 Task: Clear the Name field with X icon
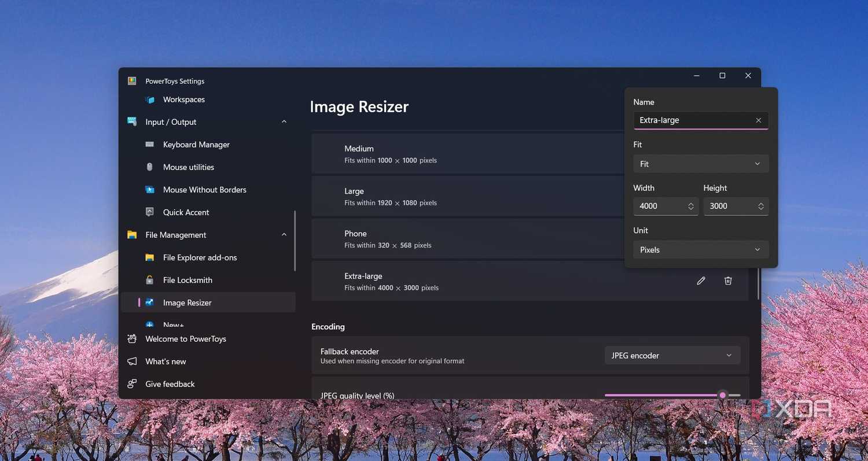pyautogui.click(x=759, y=120)
